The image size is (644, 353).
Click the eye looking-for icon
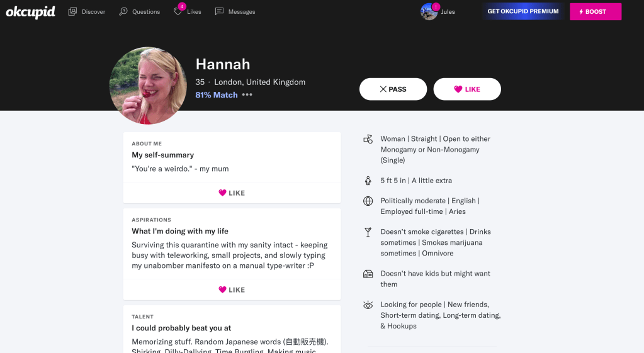[x=368, y=305]
